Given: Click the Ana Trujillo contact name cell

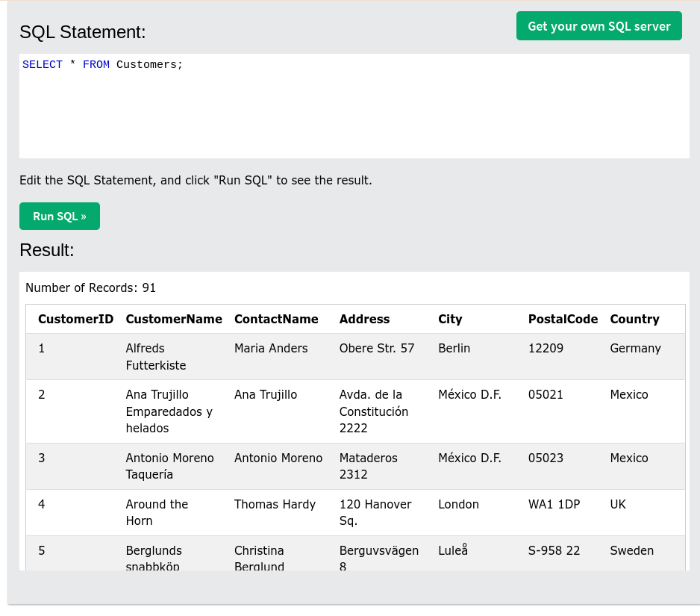Looking at the screenshot, I should pos(281,411).
